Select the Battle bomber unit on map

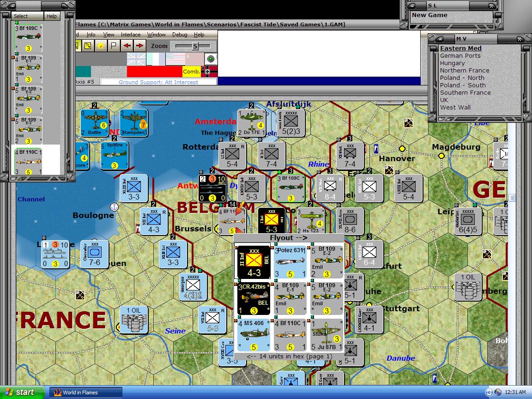tap(95, 123)
